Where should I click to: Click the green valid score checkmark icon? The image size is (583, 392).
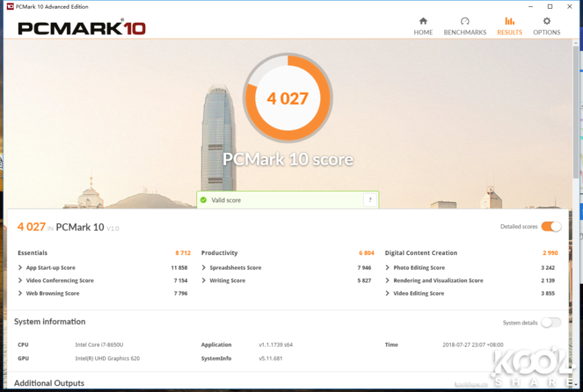(x=203, y=200)
